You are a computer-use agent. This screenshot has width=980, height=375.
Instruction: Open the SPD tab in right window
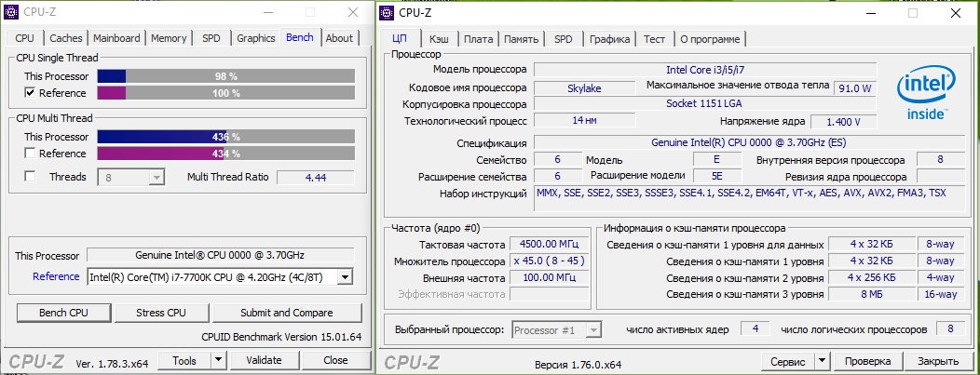pyautogui.click(x=563, y=39)
